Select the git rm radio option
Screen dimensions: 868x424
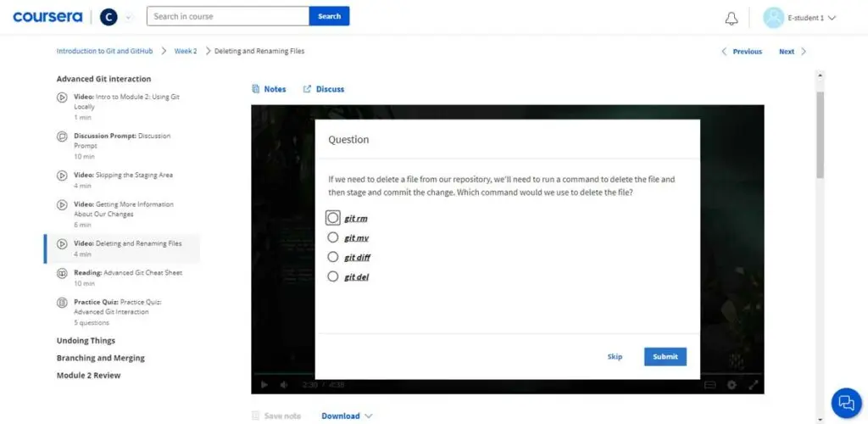point(332,218)
